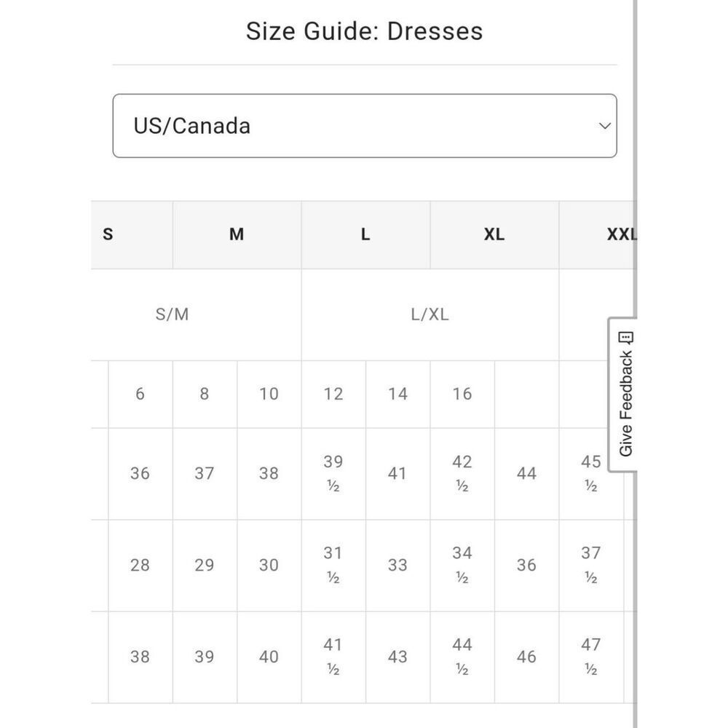Click the L/XL combined size cell
Image resolution: width=728 pixels, height=728 pixels.
point(430,314)
